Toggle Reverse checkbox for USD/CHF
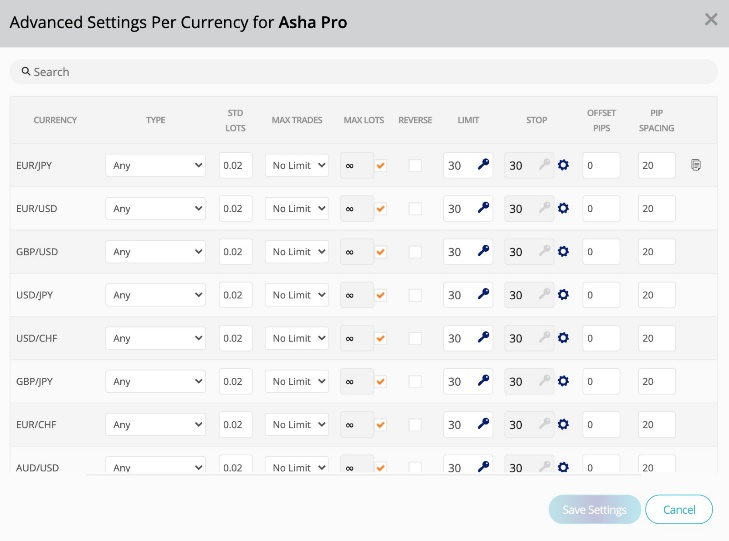The height and width of the screenshot is (541, 729). click(x=415, y=338)
